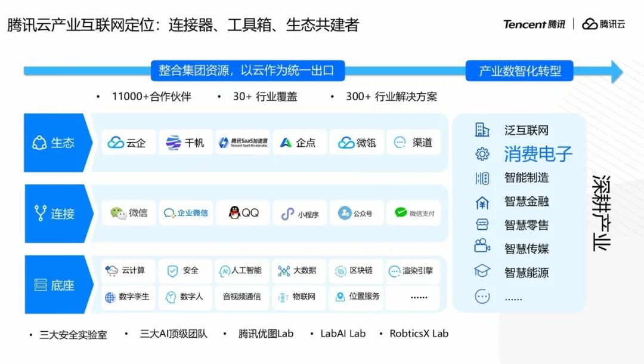
Task: Click the 泛互联网 building icon
Action: click(482, 130)
